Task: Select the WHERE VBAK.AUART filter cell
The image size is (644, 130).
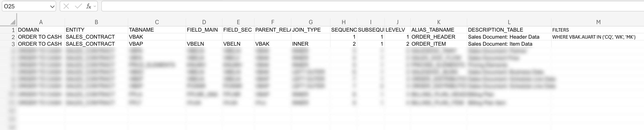Action: (594, 37)
